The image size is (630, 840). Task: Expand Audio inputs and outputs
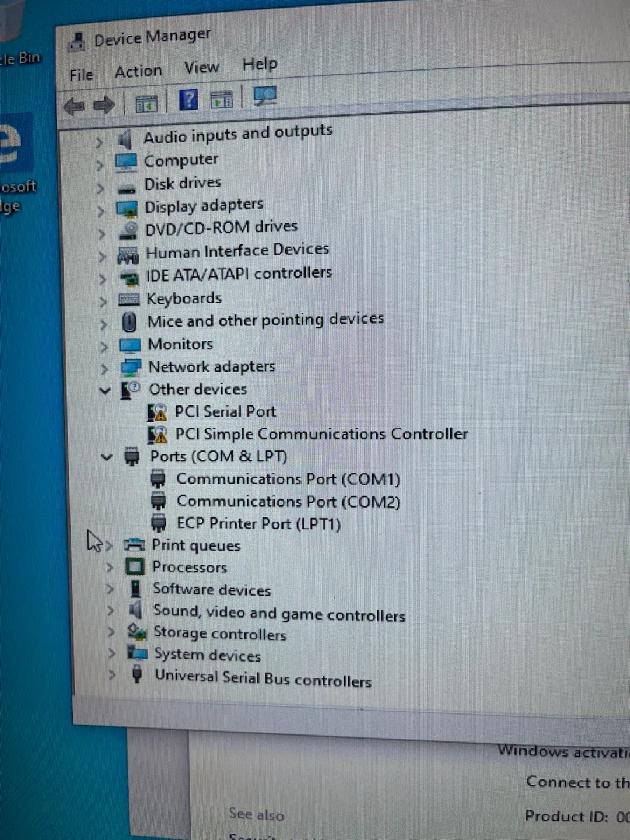[99, 142]
